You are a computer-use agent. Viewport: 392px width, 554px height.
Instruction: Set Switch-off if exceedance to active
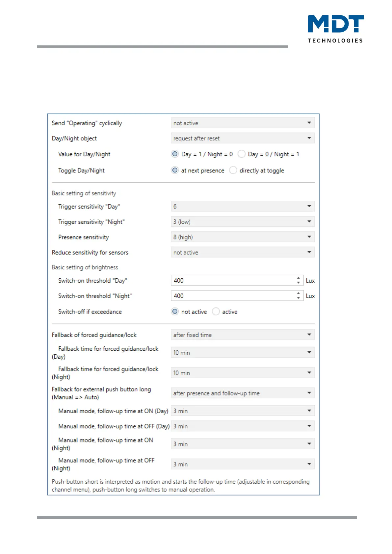[x=216, y=312]
